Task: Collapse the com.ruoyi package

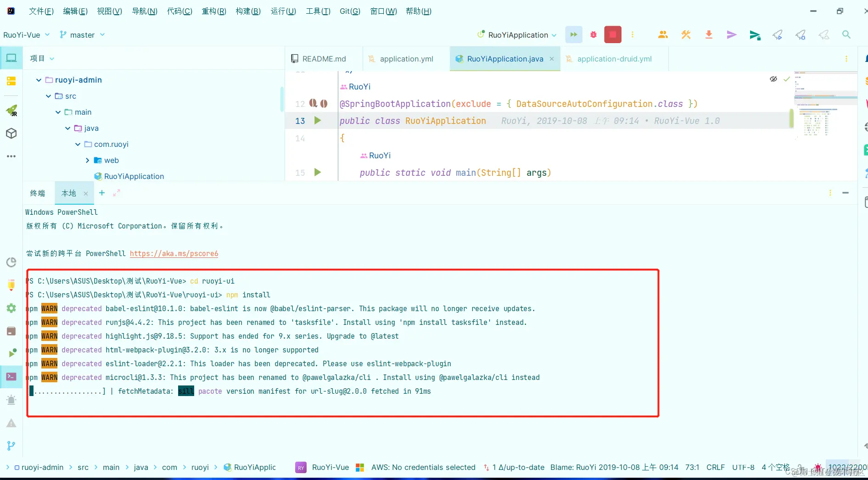Action: 78,144
